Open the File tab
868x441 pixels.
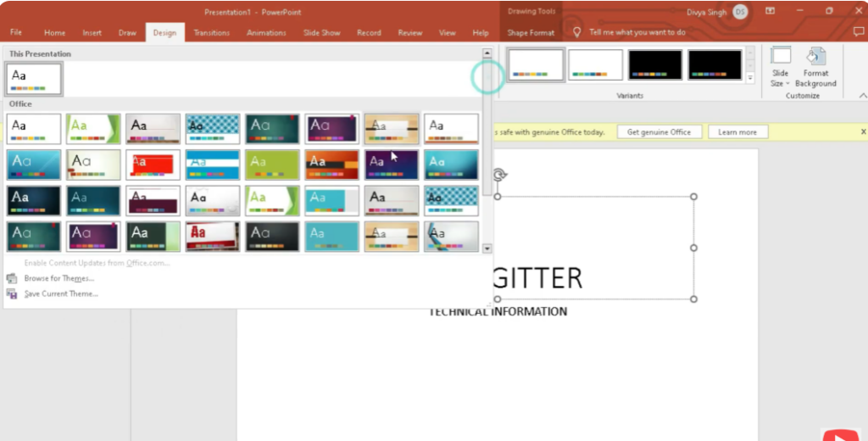point(16,33)
